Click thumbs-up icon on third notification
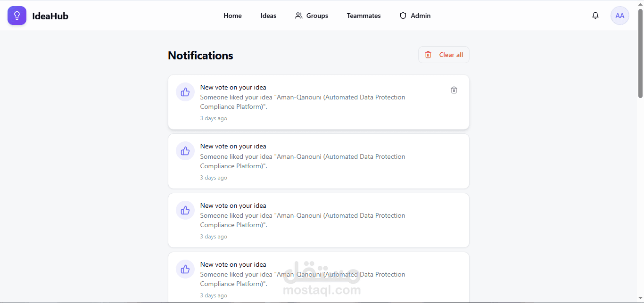Screen dimensions: 644x303 point(185,210)
